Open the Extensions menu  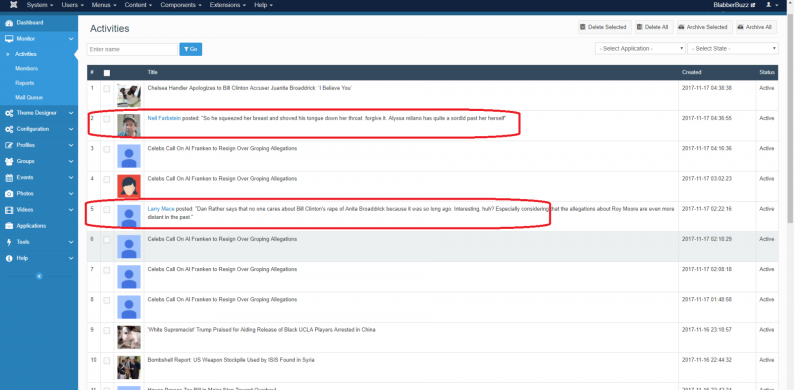(228, 5)
